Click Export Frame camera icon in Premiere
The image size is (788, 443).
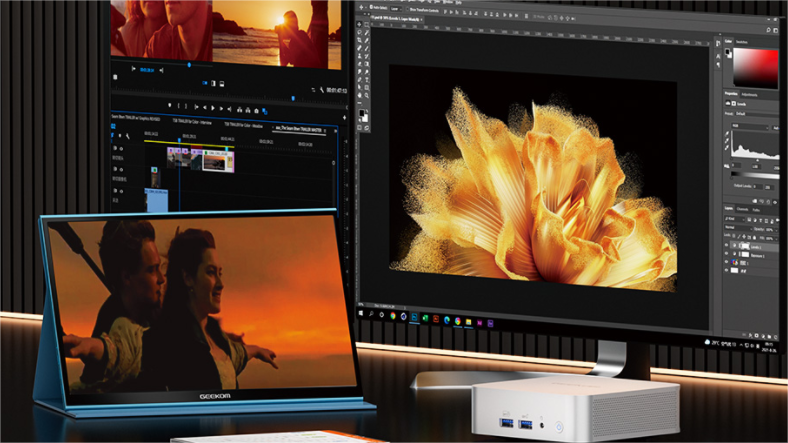pyautogui.click(x=256, y=111)
